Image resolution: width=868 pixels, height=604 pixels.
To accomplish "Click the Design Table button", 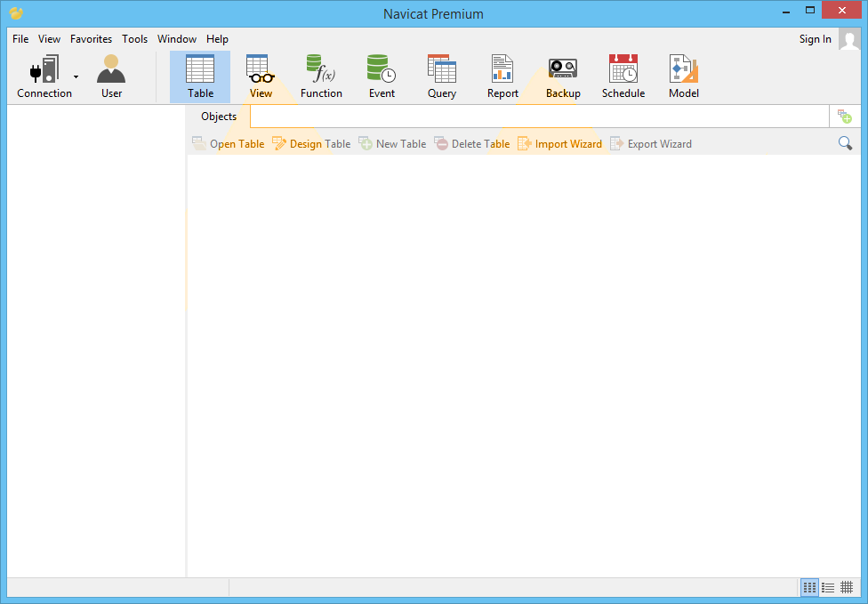I will [311, 144].
